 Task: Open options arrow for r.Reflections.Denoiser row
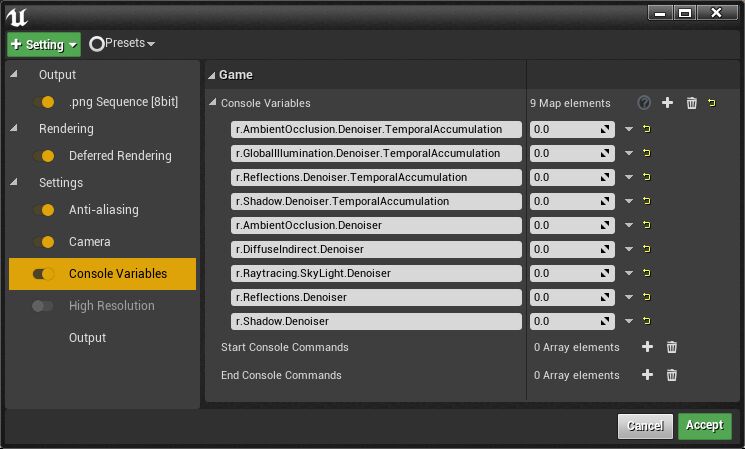tap(629, 297)
